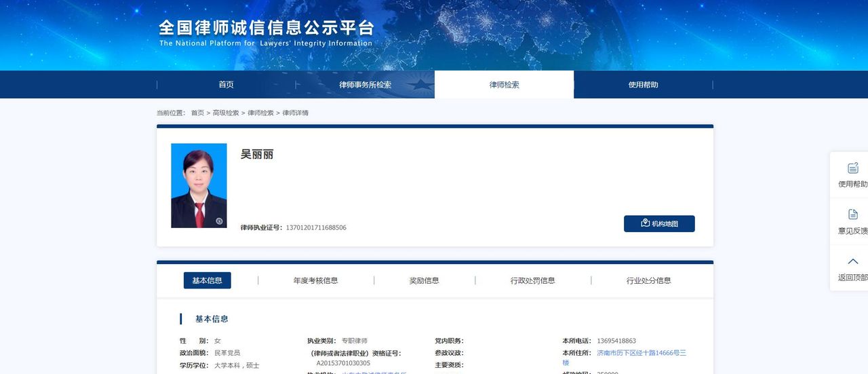Click license number 13701201711688506
The width and height of the screenshot is (868, 374).
[x=316, y=227]
